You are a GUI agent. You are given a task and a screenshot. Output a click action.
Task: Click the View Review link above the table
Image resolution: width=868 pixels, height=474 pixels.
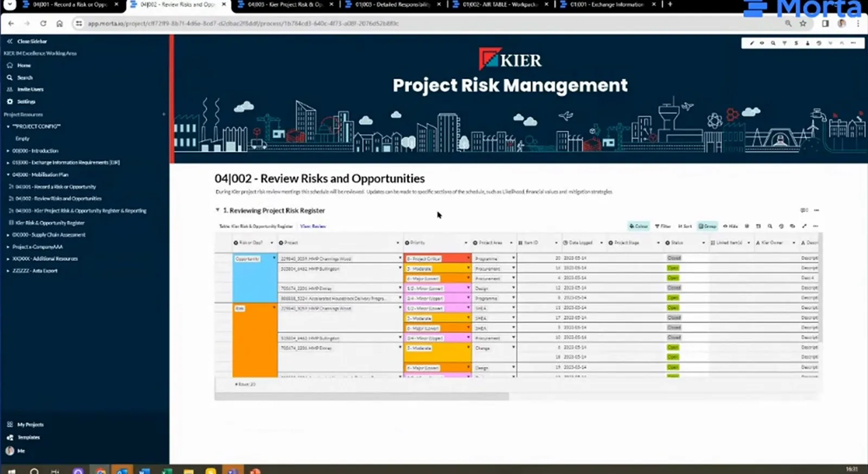(313, 226)
